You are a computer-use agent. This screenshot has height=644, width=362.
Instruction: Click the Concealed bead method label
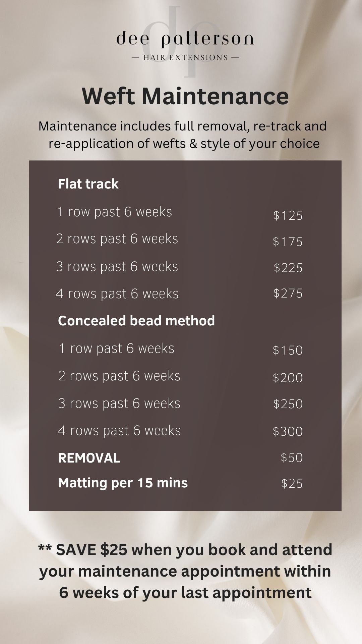(x=136, y=321)
